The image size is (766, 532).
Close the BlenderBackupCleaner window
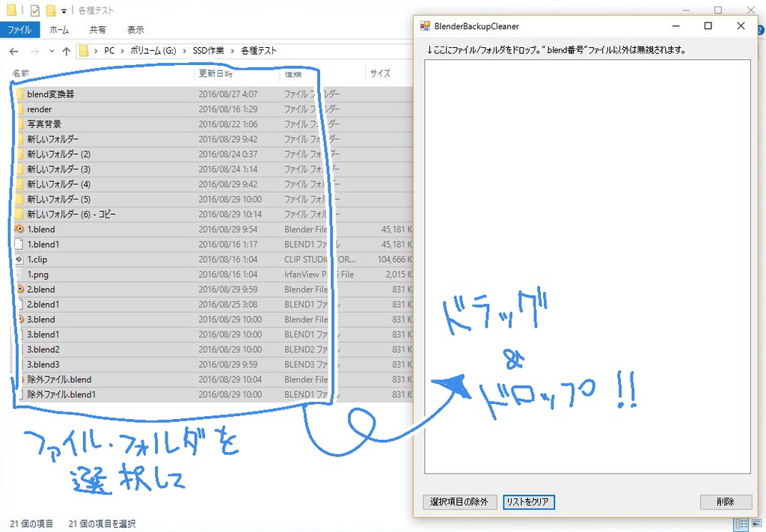click(x=741, y=26)
